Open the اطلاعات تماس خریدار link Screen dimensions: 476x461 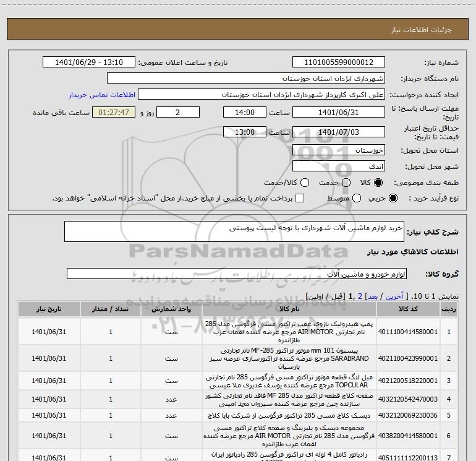102,95
